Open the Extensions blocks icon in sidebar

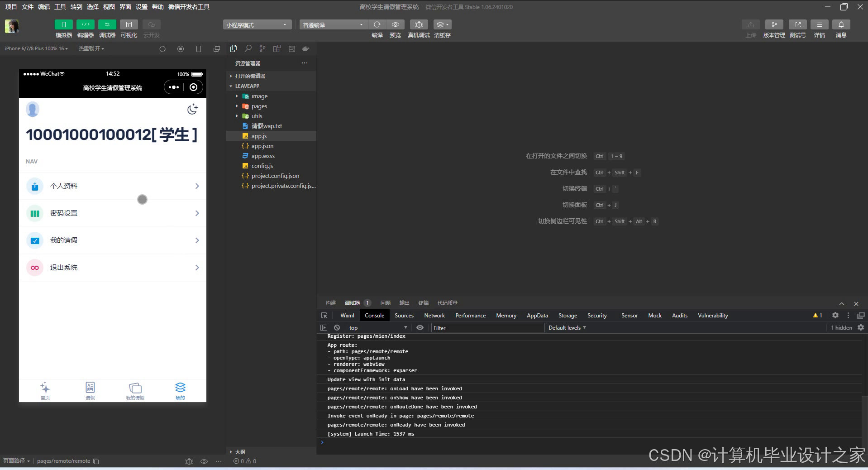[x=277, y=48]
